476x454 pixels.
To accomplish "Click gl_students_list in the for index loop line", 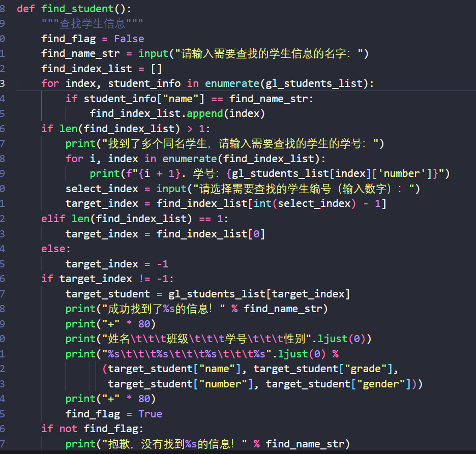I will tap(314, 84).
